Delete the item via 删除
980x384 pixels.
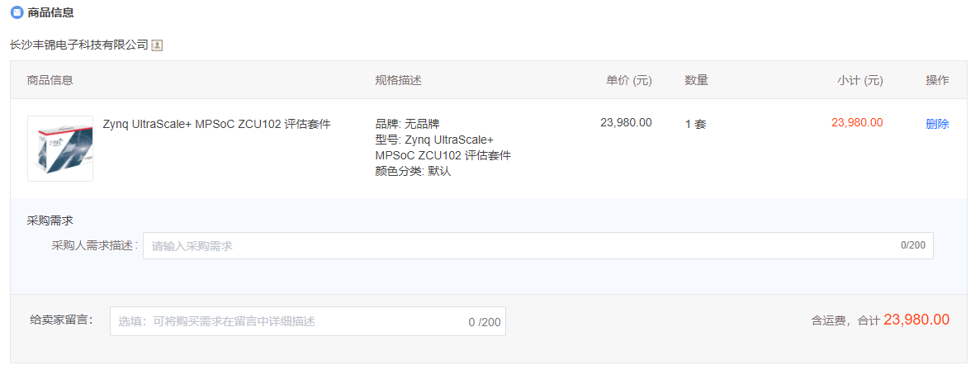pos(937,124)
